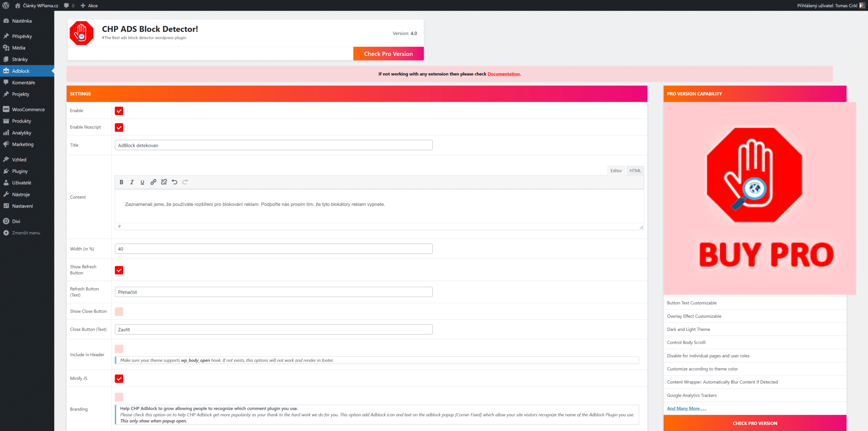Click the Check Pro Version header button

tap(388, 54)
